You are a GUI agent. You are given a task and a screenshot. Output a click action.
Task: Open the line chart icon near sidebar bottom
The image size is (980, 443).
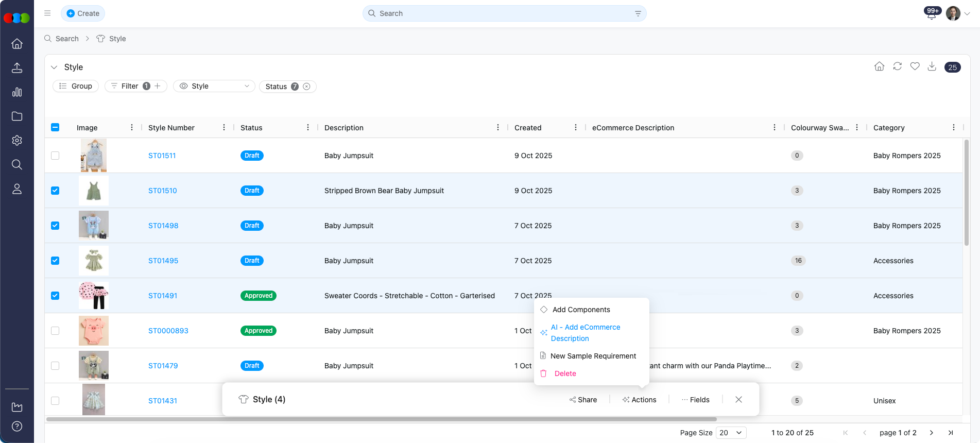coord(17,407)
